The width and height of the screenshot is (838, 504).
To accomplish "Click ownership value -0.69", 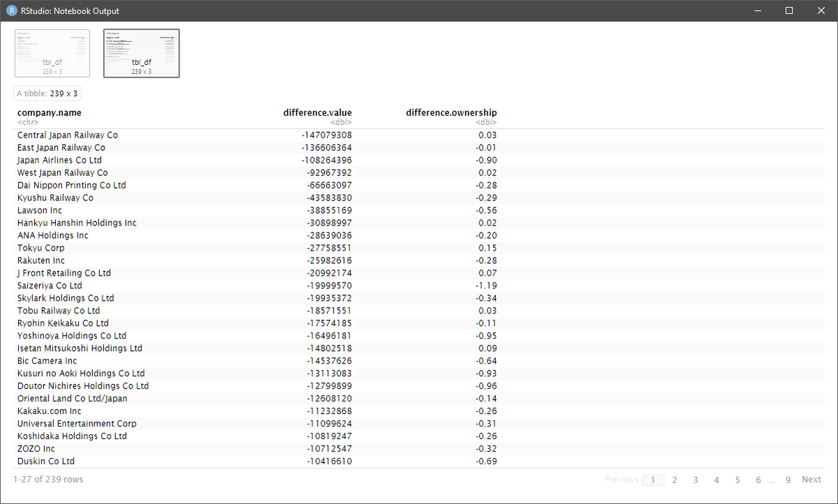I will [x=487, y=461].
